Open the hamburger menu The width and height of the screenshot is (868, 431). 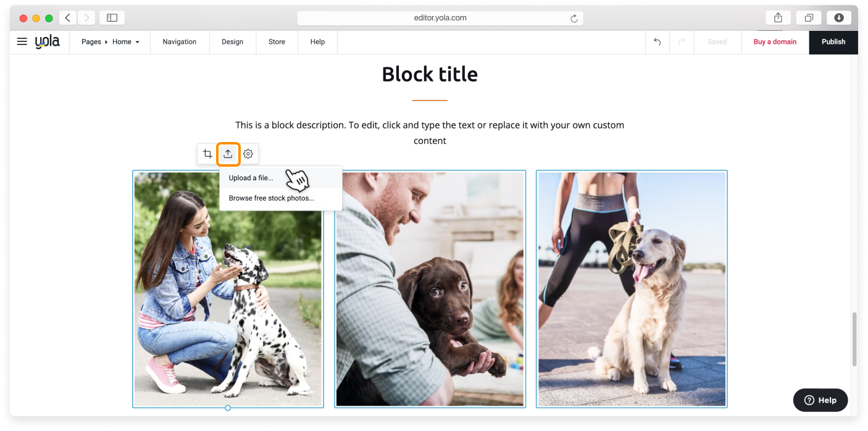[x=22, y=42]
